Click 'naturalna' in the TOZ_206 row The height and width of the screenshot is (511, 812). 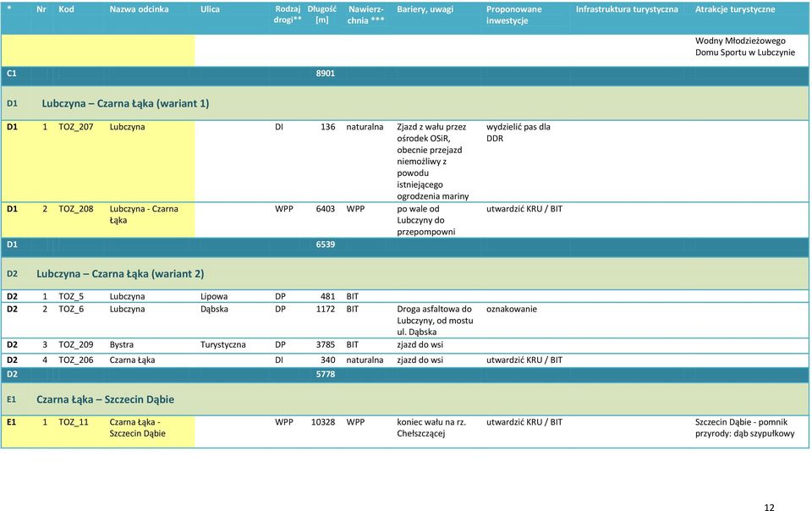pyautogui.click(x=365, y=360)
